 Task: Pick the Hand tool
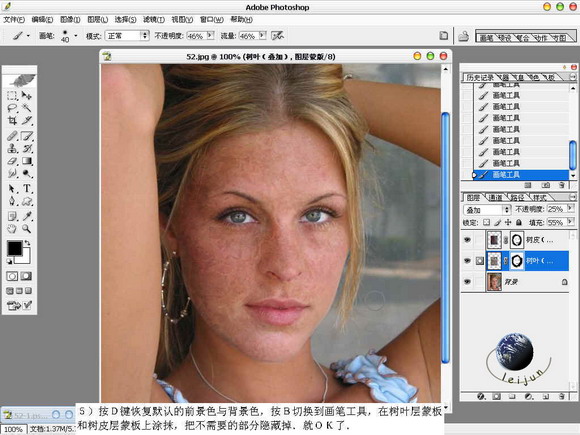pyautogui.click(x=12, y=229)
